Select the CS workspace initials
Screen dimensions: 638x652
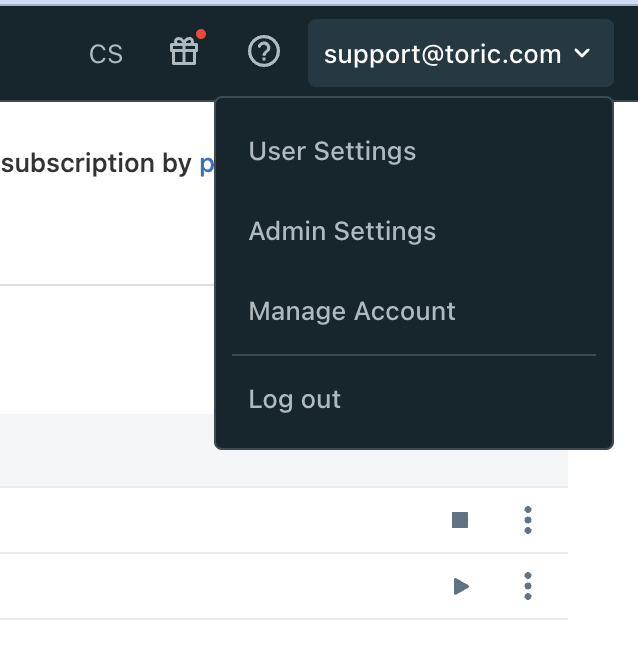(x=106, y=54)
